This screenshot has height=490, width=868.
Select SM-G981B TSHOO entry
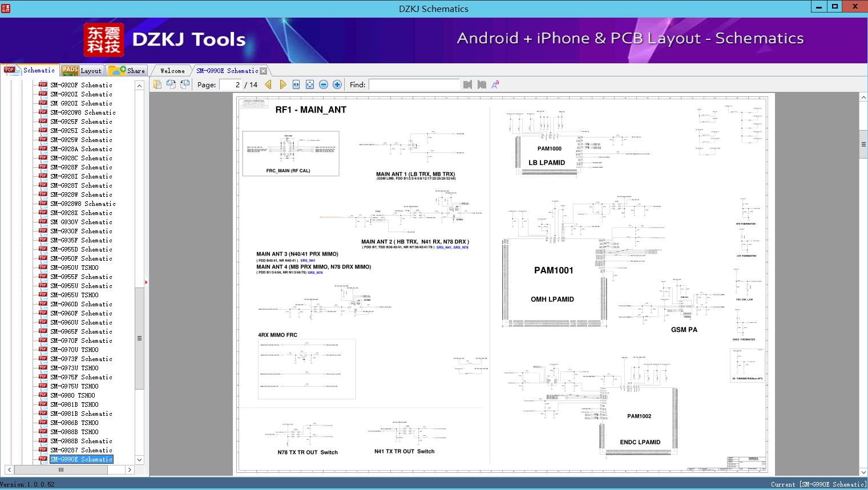(x=74, y=404)
